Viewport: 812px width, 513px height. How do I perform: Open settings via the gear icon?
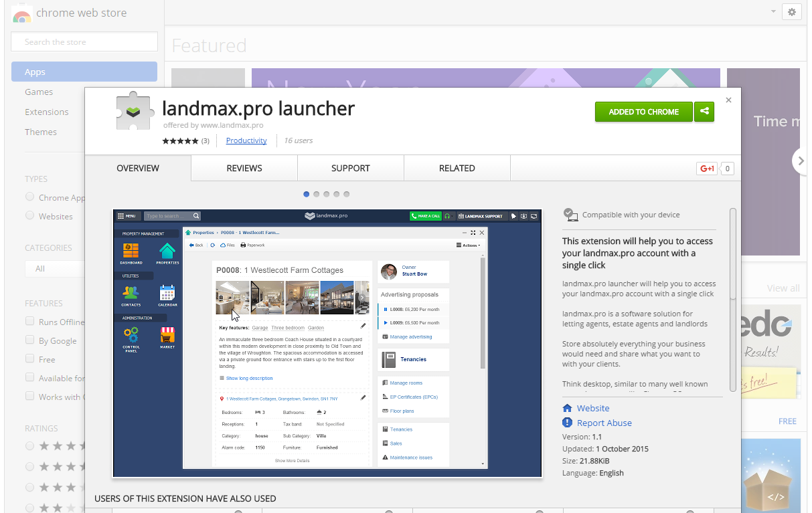pos(791,11)
